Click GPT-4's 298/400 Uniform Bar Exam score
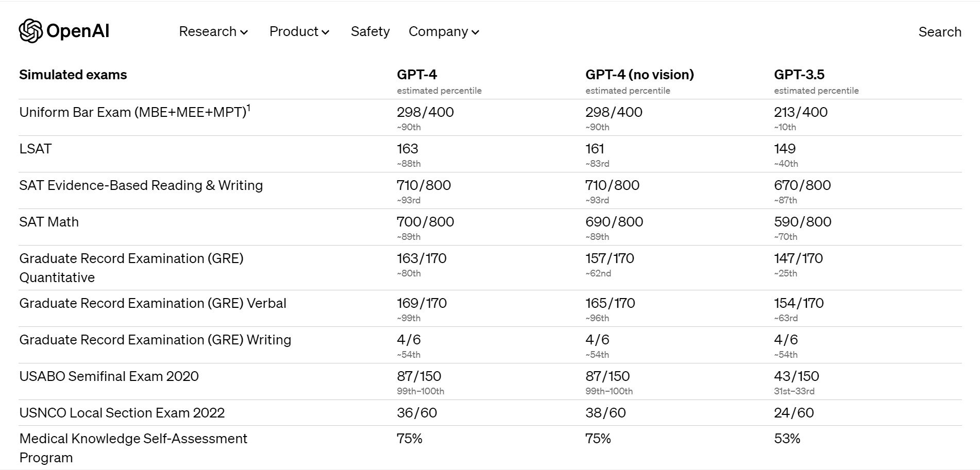Viewport: 980px width, 470px height. (x=425, y=112)
